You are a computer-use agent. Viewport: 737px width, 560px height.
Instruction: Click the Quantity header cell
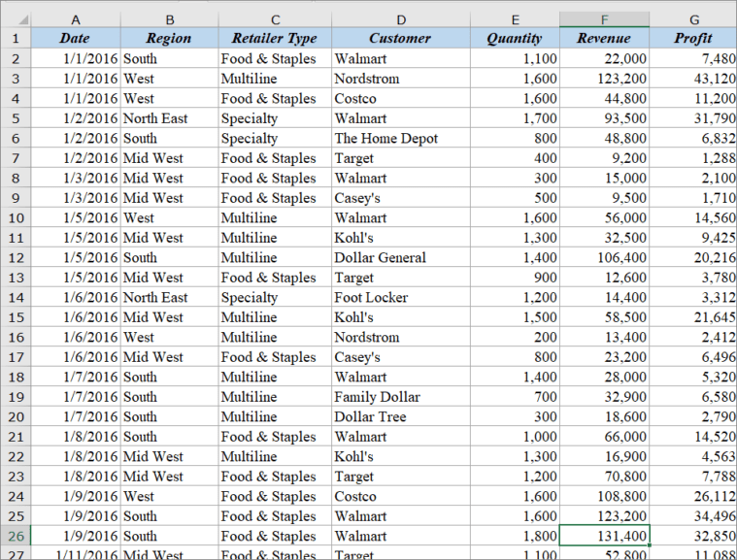[516, 38]
